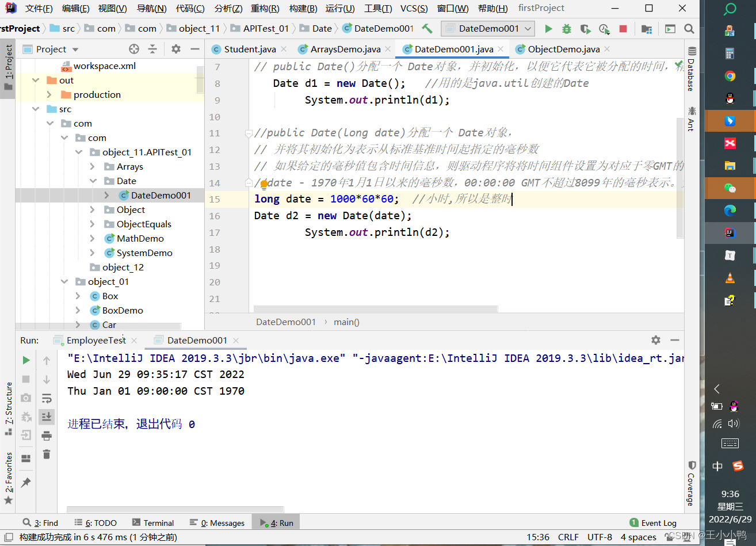Dump threads using the camera icon
This screenshot has height=546, width=756.
point(26,398)
